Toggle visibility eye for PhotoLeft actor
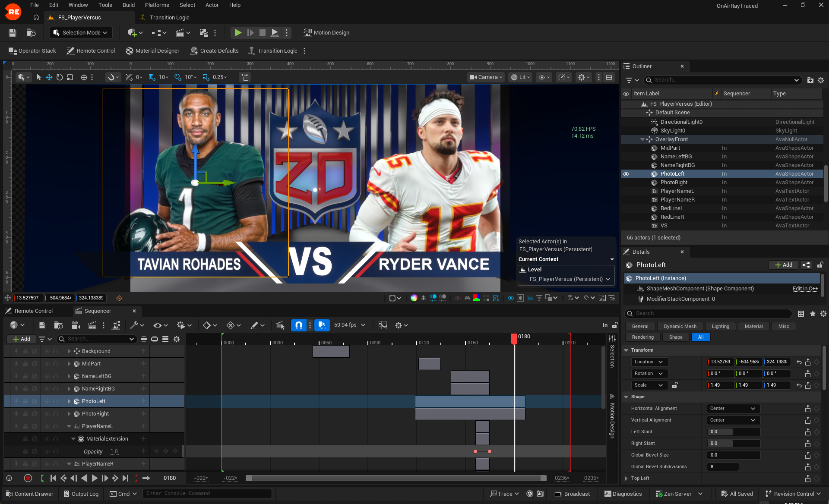This screenshot has width=829, height=504. [x=626, y=174]
